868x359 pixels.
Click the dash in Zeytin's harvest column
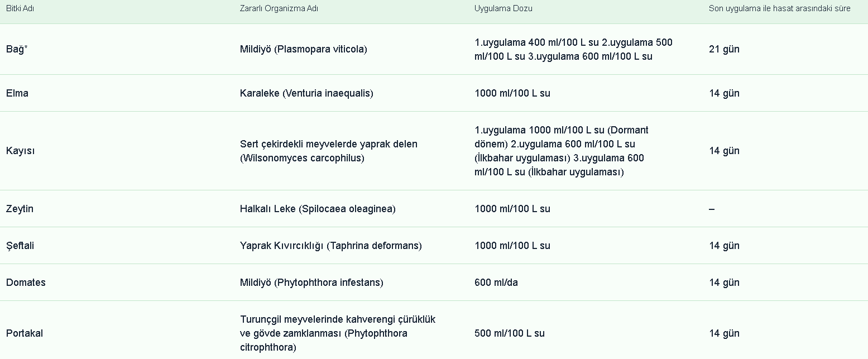tap(712, 209)
